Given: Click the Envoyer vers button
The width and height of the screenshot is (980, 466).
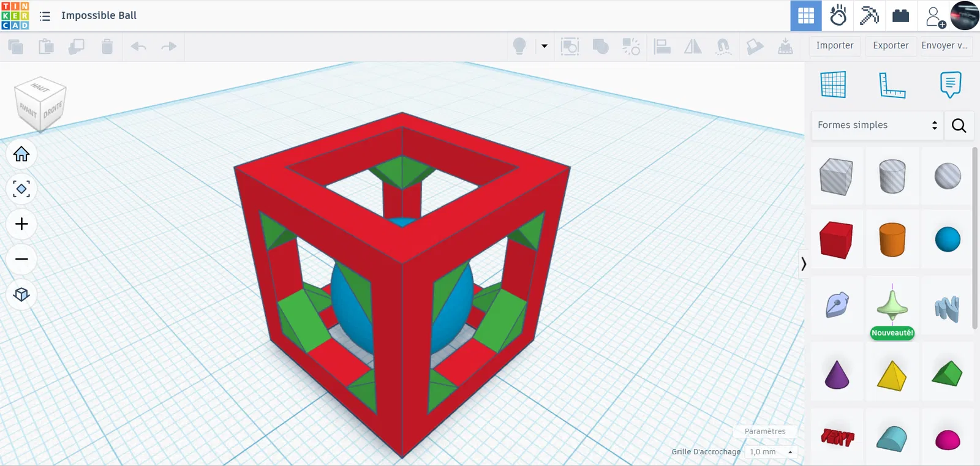Looking at the screenshot, I should point(946,46).
